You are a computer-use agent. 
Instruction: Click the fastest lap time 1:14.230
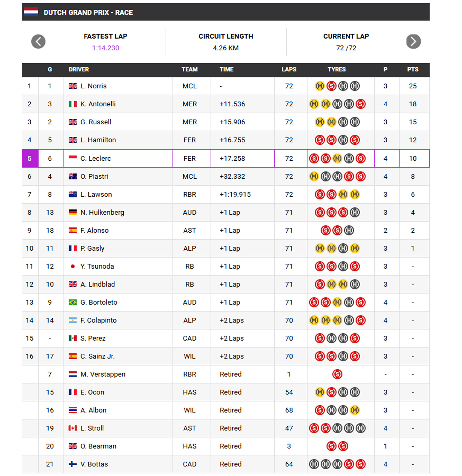point(105,48)
